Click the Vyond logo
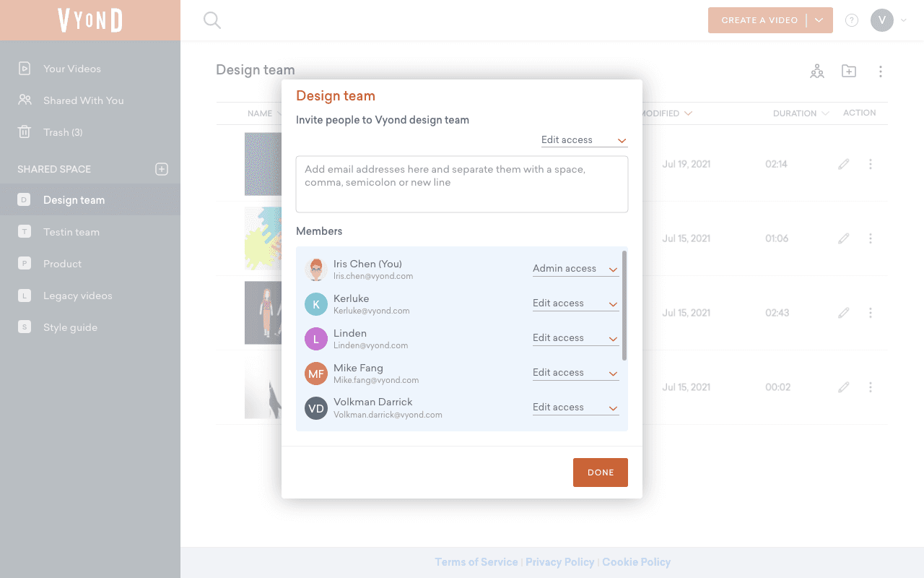The width and height of the screenshot is (924, 578). coord(90,20)
